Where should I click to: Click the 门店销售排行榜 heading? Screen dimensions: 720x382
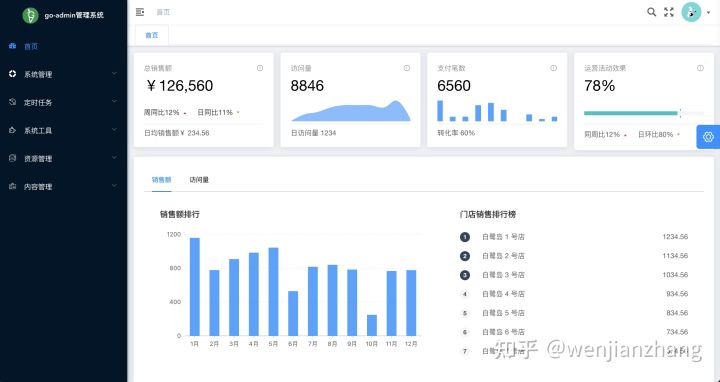pos(488,214)
